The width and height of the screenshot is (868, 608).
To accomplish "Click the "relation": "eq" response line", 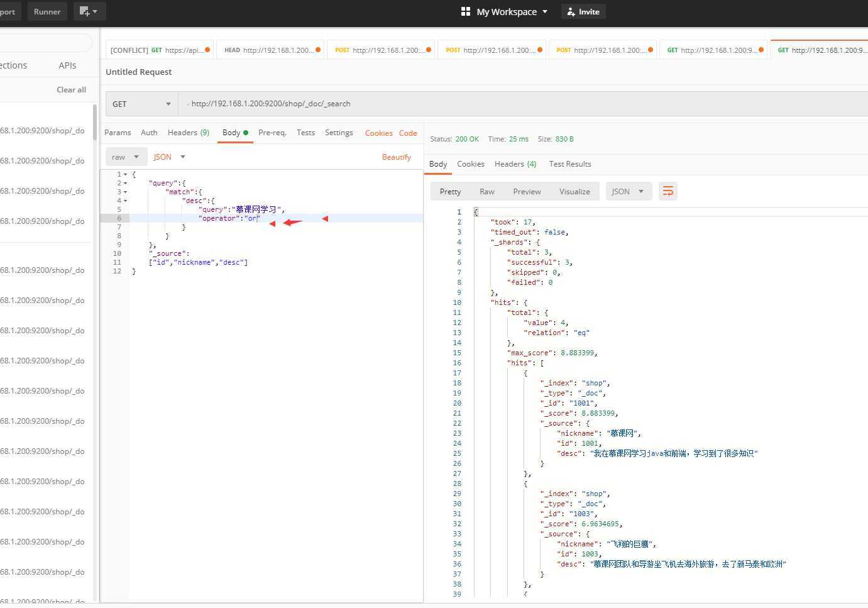I will click(x=556, y=333).
